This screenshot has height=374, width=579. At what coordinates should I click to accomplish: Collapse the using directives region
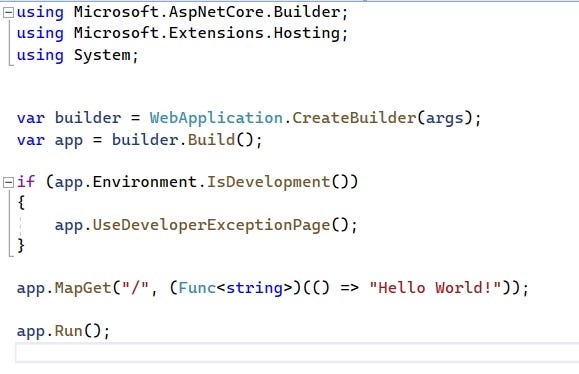coord(8,13)
